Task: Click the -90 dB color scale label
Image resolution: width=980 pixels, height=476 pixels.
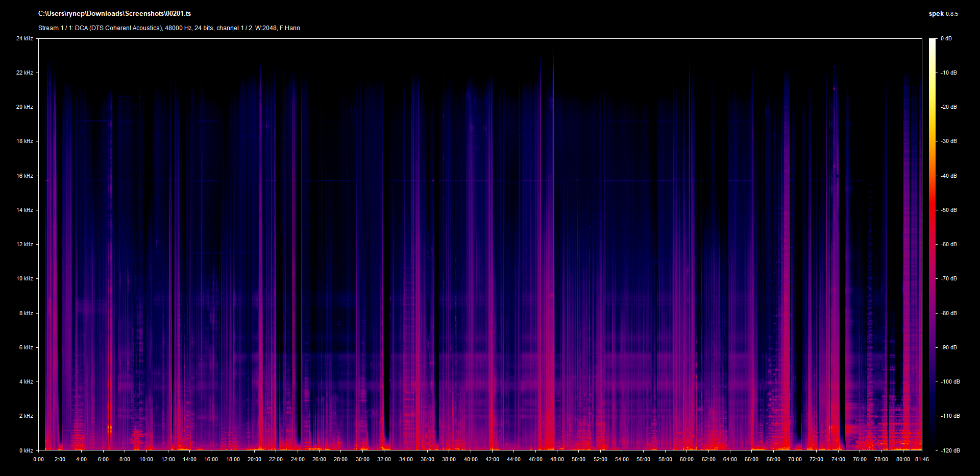Action: (x=949, y=347)
